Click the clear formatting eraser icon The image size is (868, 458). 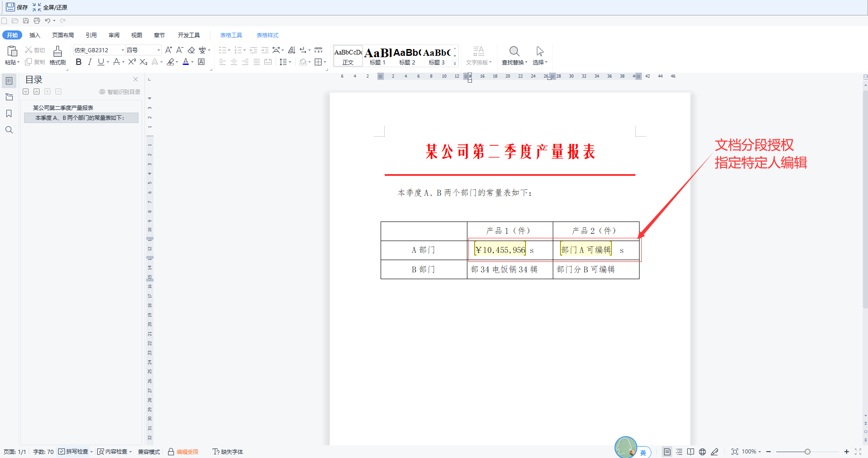(x=191, y=50)
